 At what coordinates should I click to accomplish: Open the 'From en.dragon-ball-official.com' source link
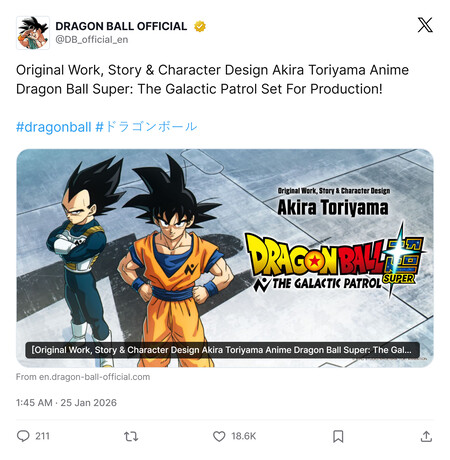(83, 377)
